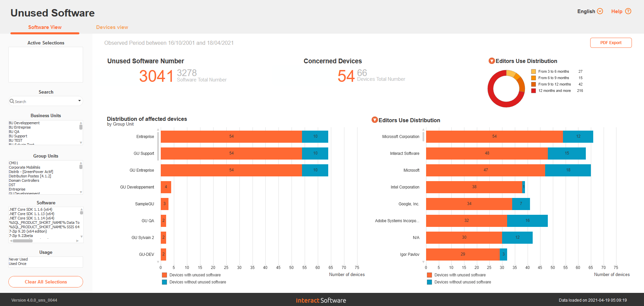Screen dimensions: 644x306
Task: Select DST in Group Units list
Action: pos(12,185)
